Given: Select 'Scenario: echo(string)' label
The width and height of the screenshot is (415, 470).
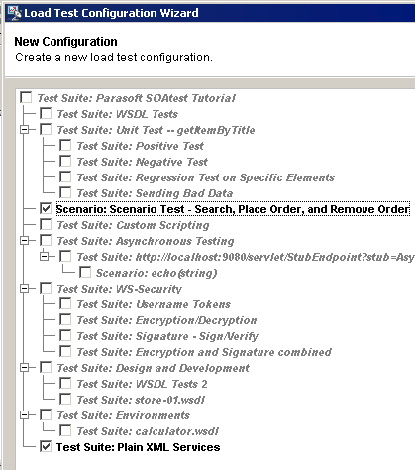Looking at the screenshot, I should (157, 273).
